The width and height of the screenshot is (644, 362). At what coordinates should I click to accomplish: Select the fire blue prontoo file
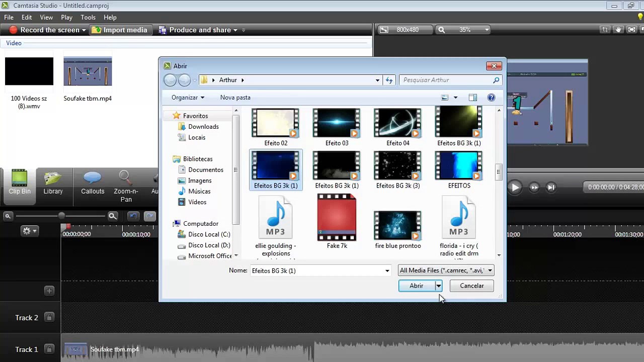pos(397,229)
